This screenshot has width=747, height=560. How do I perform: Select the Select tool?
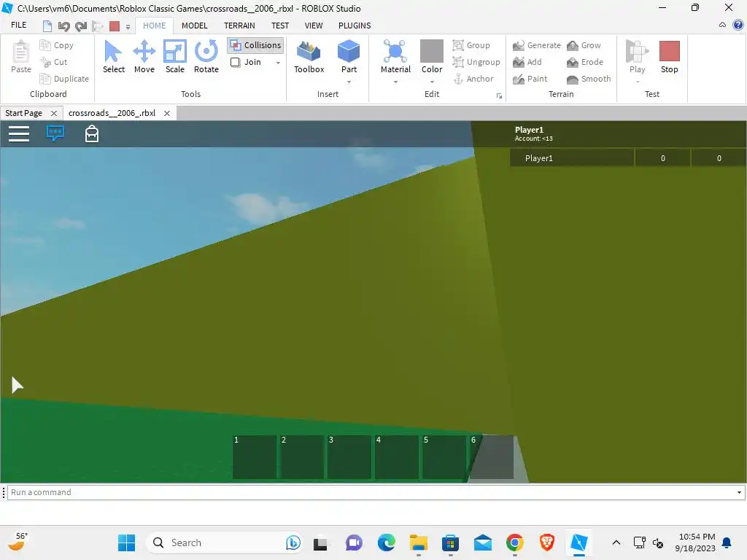click(113, 57)
